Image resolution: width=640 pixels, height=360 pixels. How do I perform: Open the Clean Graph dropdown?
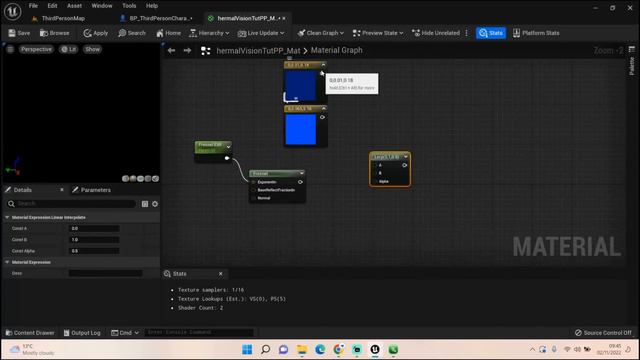320,33
